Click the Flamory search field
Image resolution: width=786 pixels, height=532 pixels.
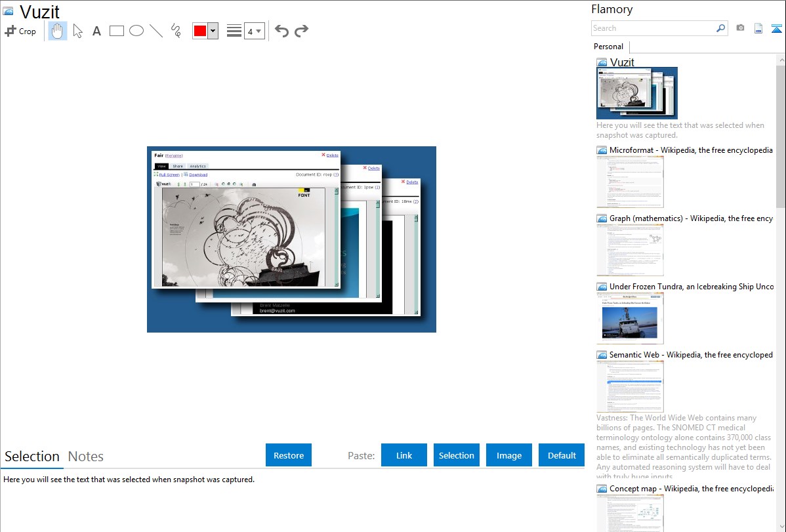[x=653, y=28]
